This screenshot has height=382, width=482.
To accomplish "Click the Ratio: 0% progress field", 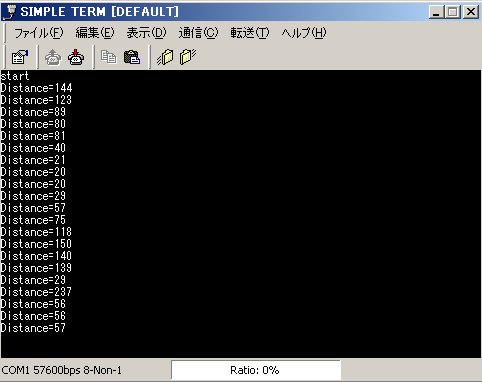I will tap(256, 370).
